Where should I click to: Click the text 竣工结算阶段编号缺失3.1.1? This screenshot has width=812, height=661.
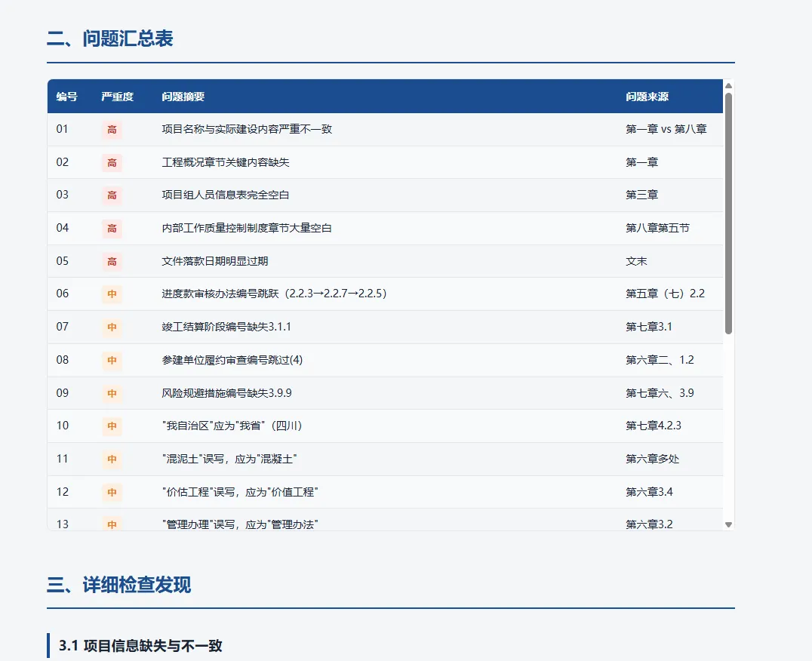coord(226,327)
